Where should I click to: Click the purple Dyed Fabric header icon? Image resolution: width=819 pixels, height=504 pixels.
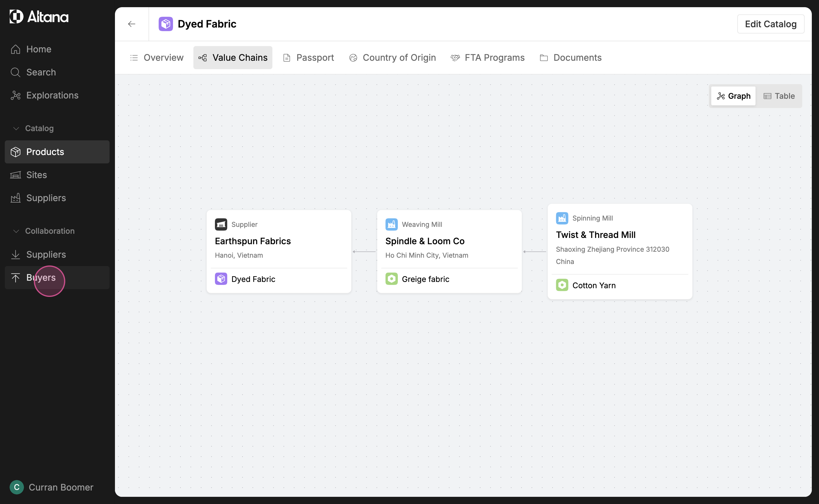(166, 24)
